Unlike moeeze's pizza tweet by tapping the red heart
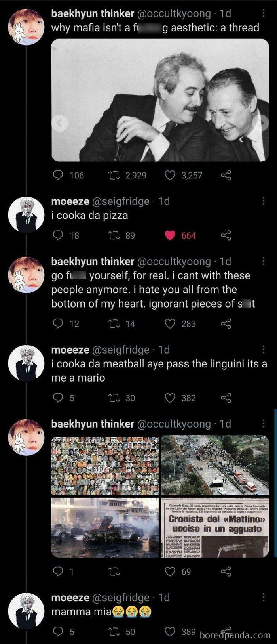The image size is (277, 644). 170,235
